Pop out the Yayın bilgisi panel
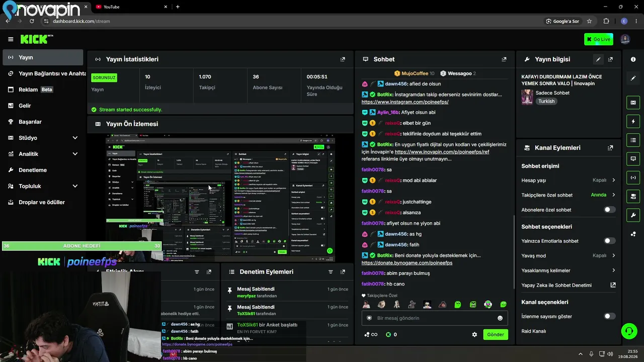 pos(610,59)
